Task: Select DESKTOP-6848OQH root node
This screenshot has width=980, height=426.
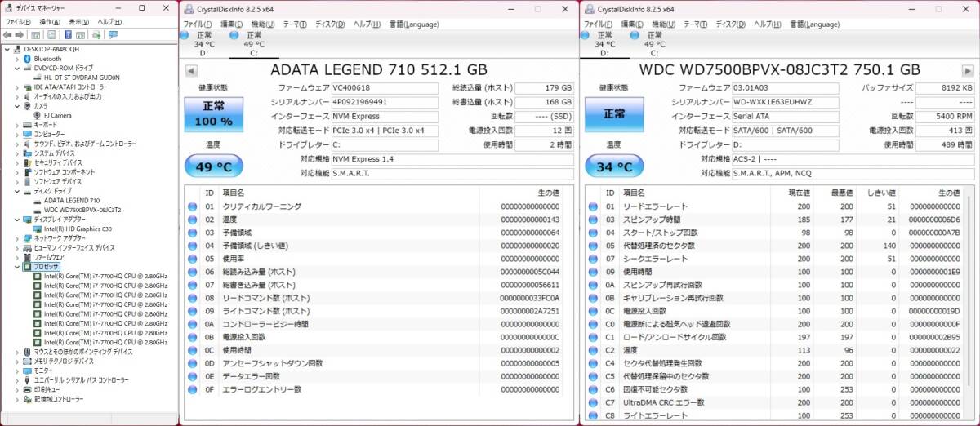Action: [x=51, y=49]
